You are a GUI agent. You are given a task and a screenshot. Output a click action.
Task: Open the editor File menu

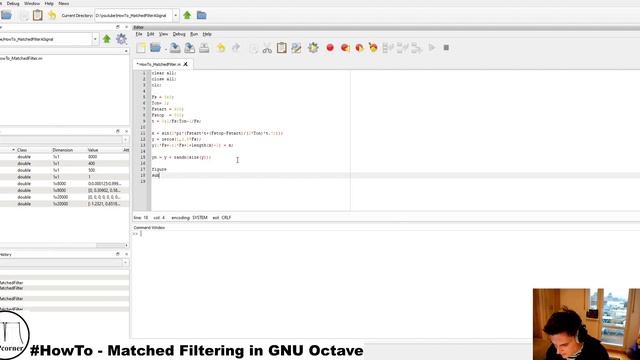(x=139, y=34)
